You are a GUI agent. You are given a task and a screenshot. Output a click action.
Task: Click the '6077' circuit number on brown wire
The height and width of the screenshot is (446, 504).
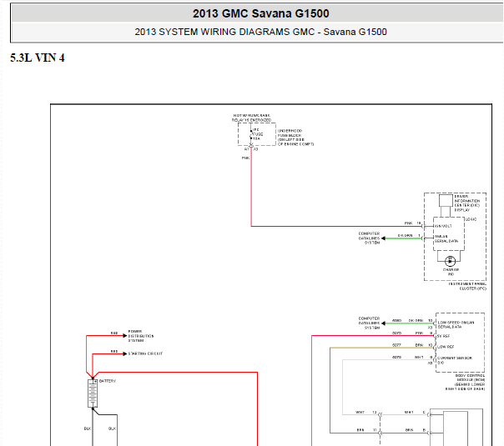[396, 345]
